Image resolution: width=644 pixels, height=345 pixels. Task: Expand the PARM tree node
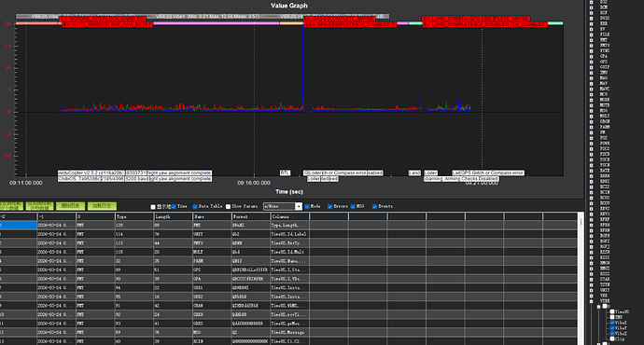click(591, 127)
